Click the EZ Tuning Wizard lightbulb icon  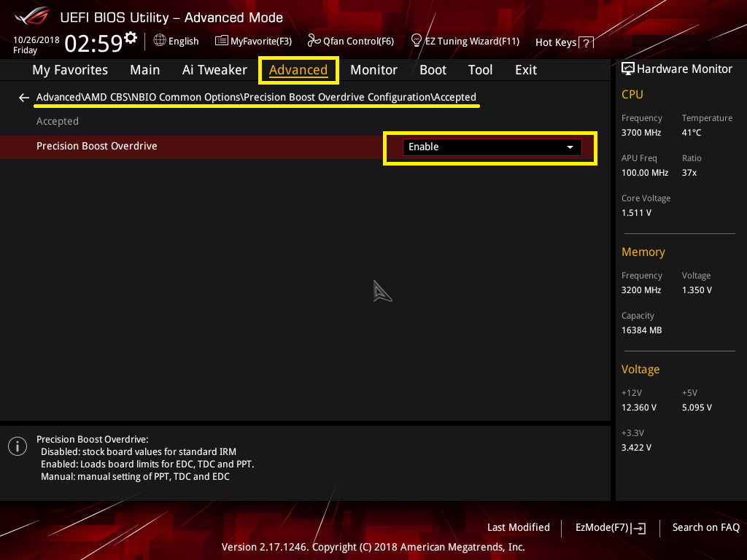pyautogui.click(x=417, y=41)
